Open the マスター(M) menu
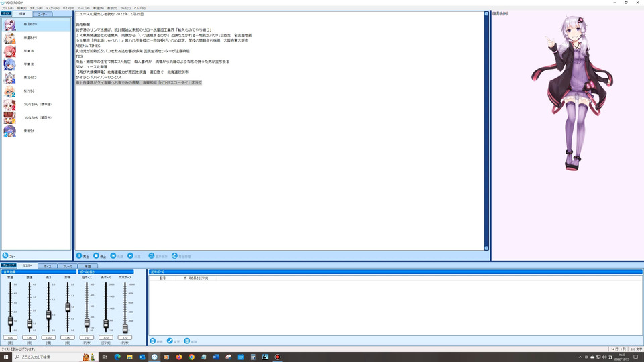This screenshot has width=644, height=362. coord(52,8)
